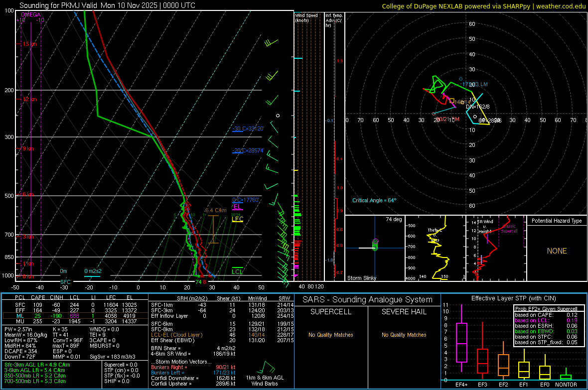The image size is (588, 390).
Task: Click the Classic Supercell label
Action: [x=509, y=229]
